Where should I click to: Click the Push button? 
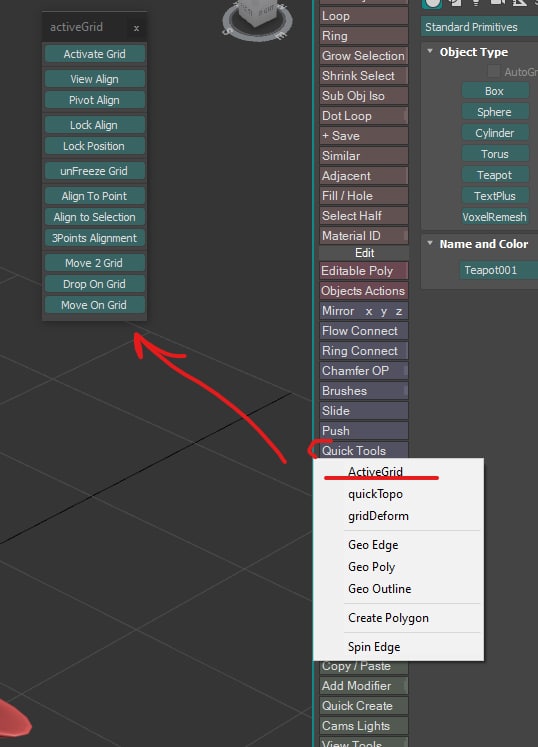click(x=364, y=431)
